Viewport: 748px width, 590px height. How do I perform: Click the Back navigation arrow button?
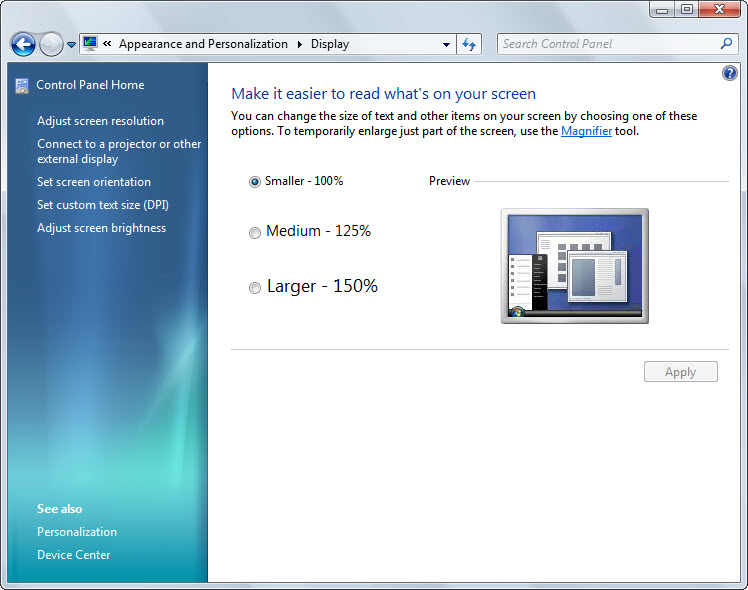23,45
